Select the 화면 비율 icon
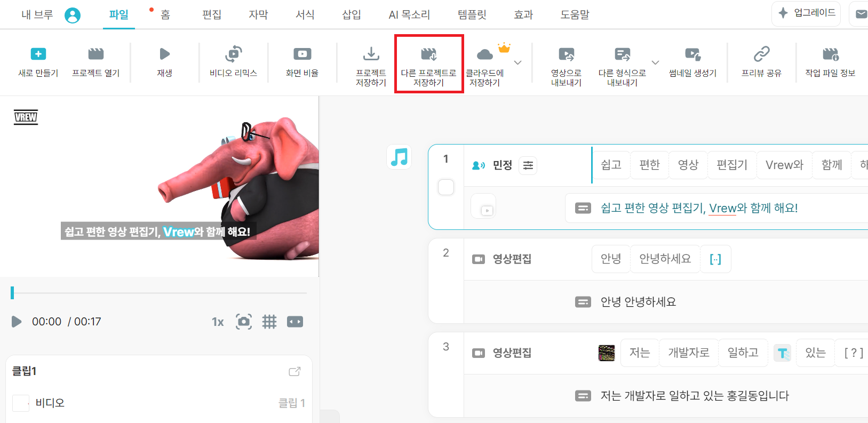Image resolution: width=868 pixels, height=423 pixels. pos(302,54)
